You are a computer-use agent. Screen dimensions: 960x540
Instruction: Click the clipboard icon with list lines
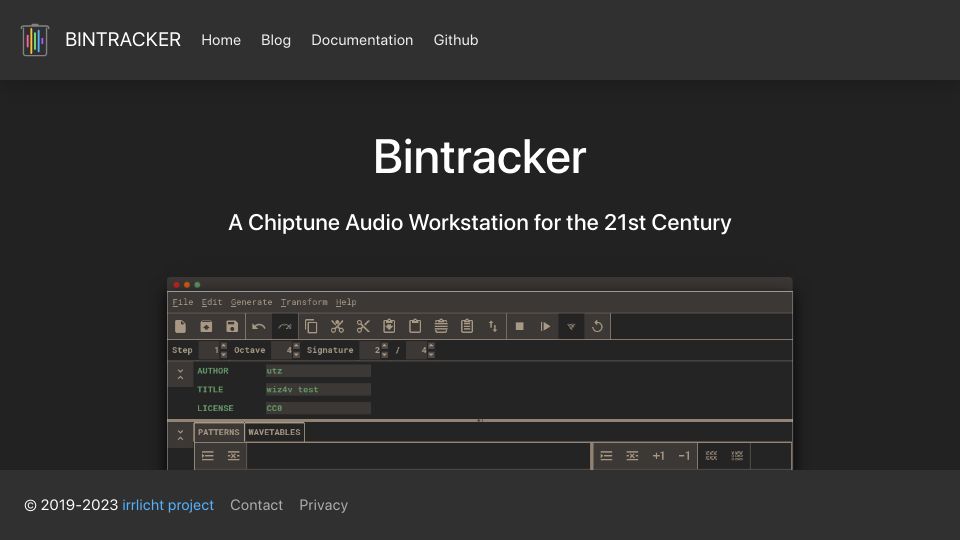coord(467,326)
